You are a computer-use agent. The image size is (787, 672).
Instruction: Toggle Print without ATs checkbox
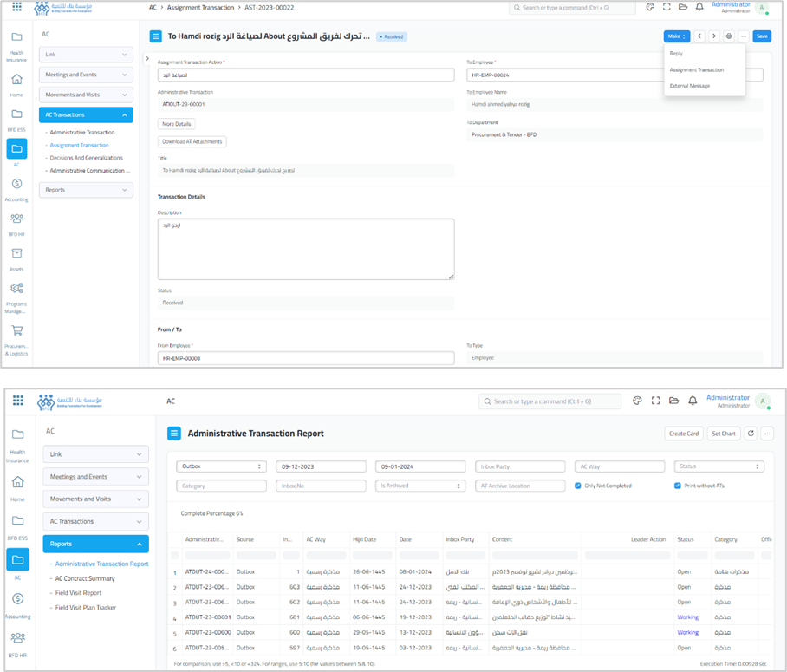click(x=678, y=486)
